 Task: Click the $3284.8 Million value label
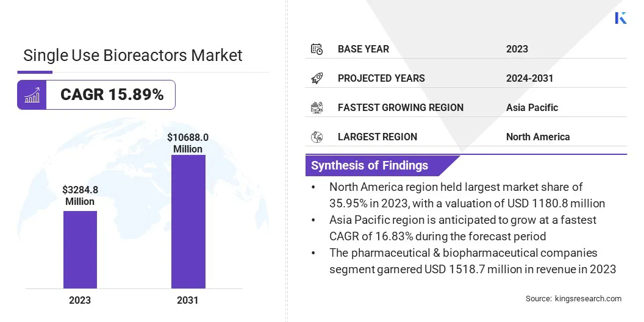coord(80,196)
